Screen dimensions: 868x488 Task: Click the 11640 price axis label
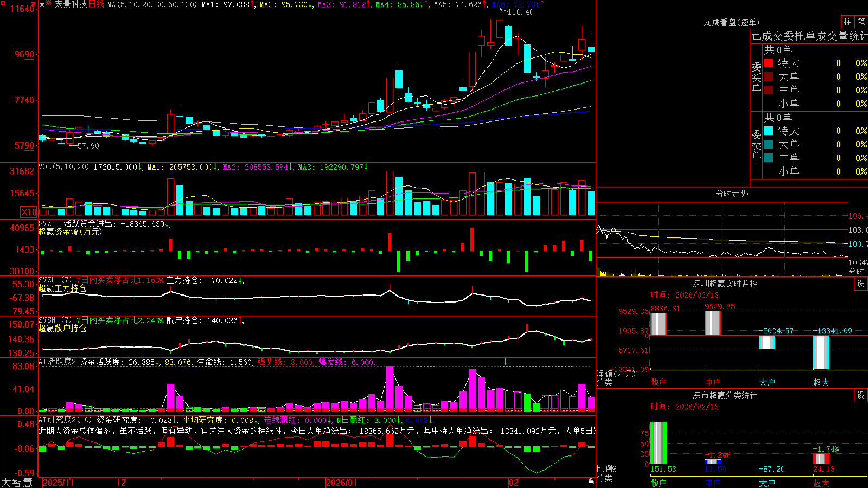(x=23, y=9)
